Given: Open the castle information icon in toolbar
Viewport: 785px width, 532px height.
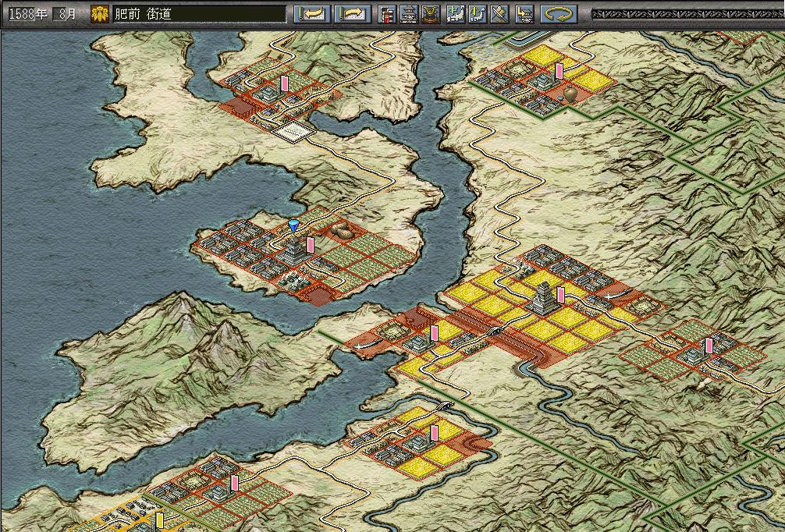Looking at the screenshot, I should pos(409,14).
